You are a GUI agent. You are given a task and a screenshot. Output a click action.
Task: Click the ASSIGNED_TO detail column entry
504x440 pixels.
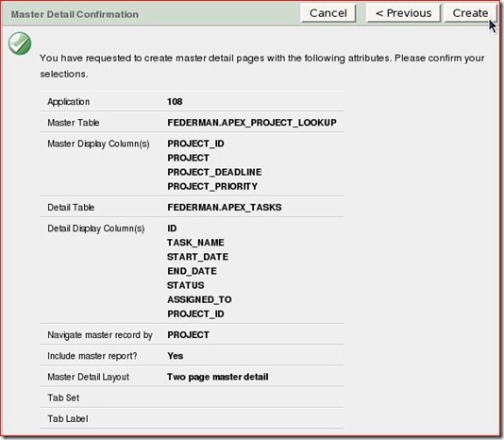tap(199, 299)
